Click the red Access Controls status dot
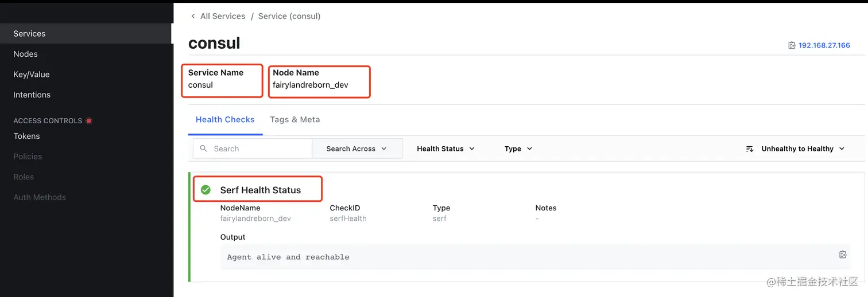 [89, 121]
